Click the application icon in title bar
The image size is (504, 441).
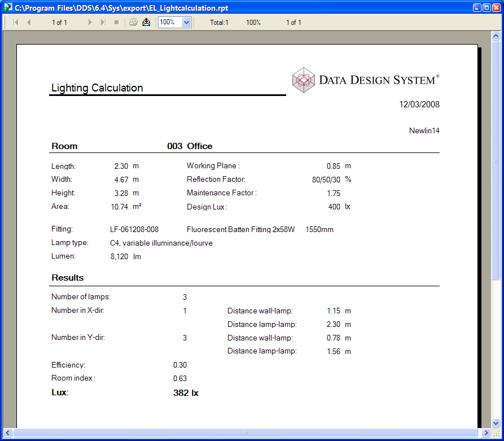[x=8, y=7]
